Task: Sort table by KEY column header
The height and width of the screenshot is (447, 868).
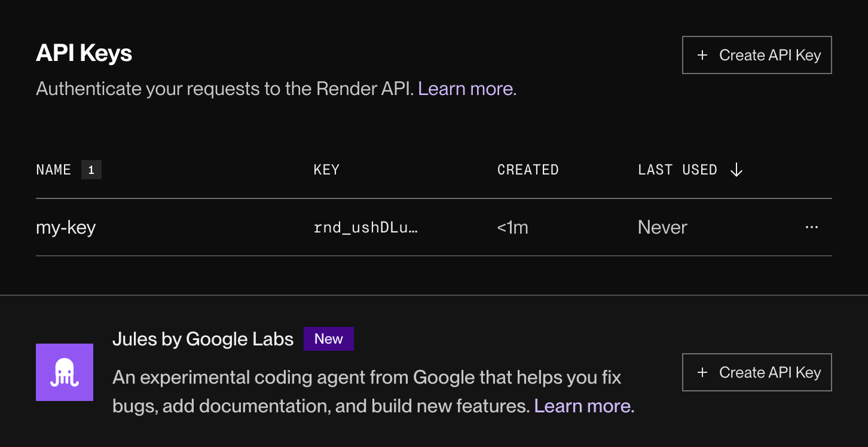Action: tap(326, 170)
